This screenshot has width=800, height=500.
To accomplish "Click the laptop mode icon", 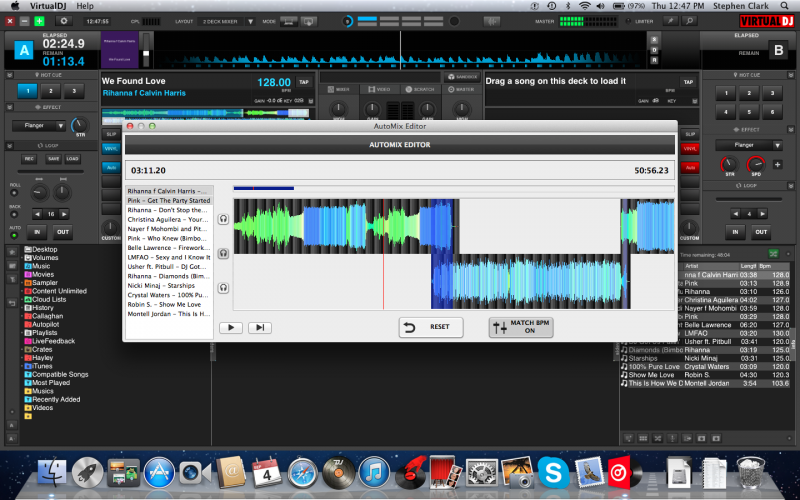I will [x=288, y=21].
